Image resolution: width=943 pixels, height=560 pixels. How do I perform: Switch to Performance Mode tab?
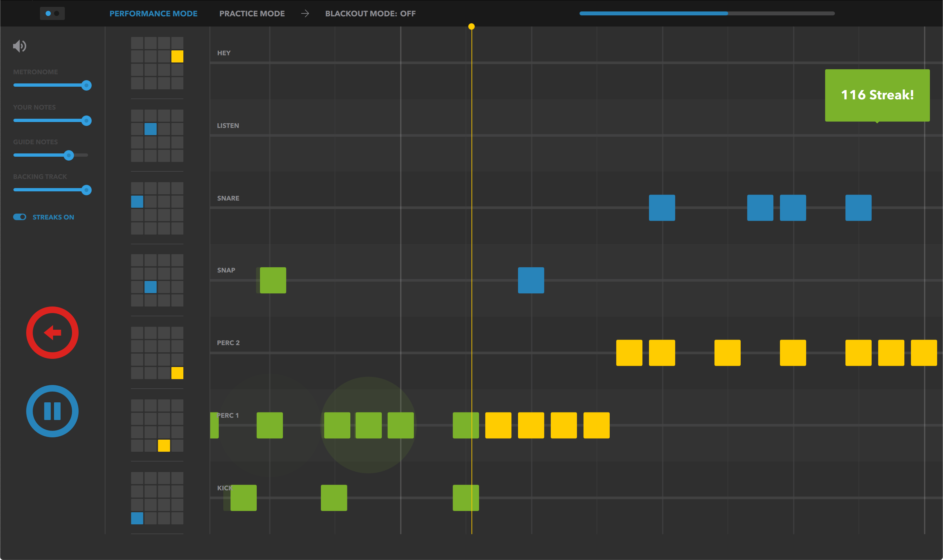153,14
